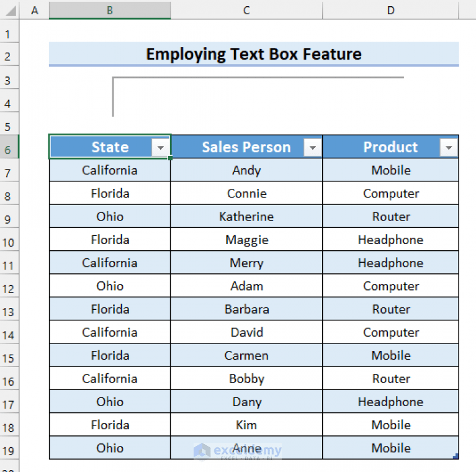Select column D header

pyautogui.click(x=391, y=11)
